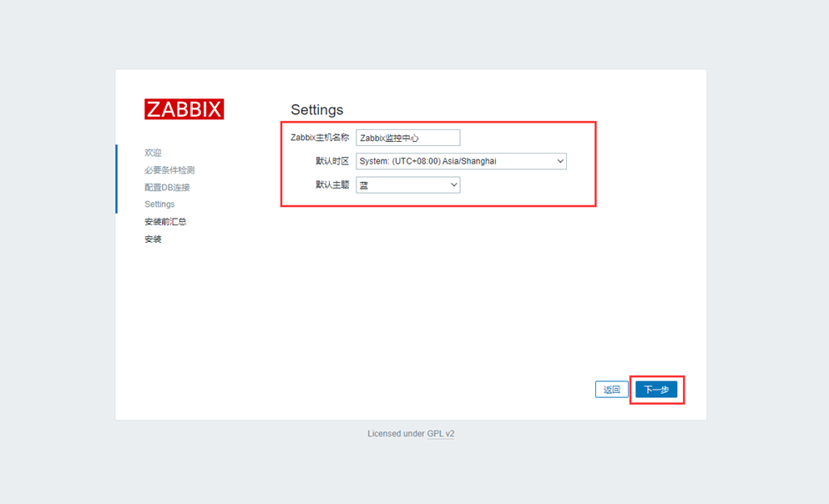The width and height of the screenshot is (829, 504).
Task: Open the 默认主题 theme dropdown
Action: (407, 185)
